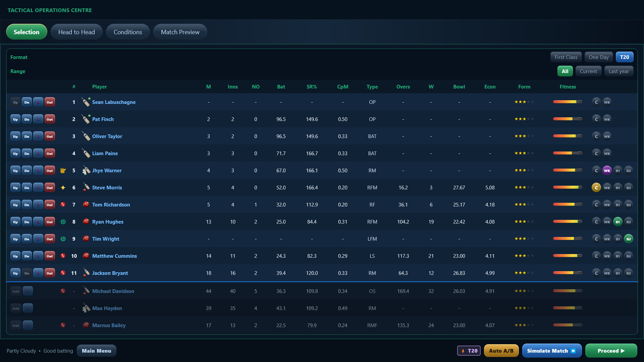Screen dimensions: 644x362
Task: Open the Match Preview tab
Action: (x=180, y=32)
